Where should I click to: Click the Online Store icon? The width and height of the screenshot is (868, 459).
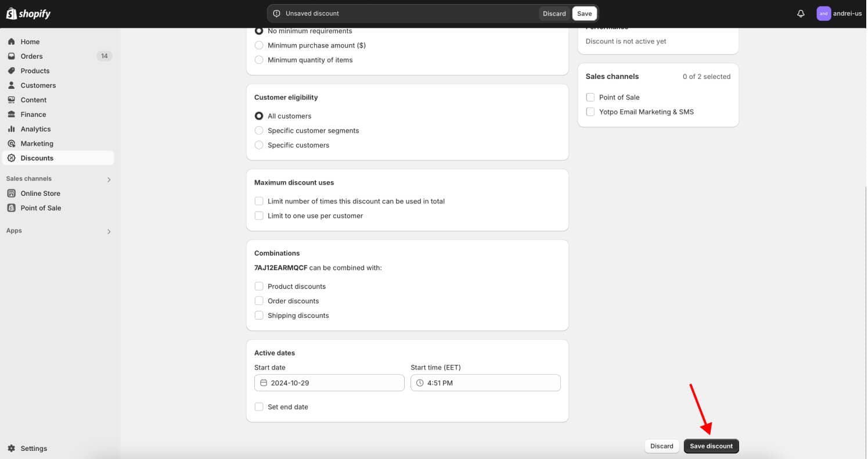pos(11,193)
